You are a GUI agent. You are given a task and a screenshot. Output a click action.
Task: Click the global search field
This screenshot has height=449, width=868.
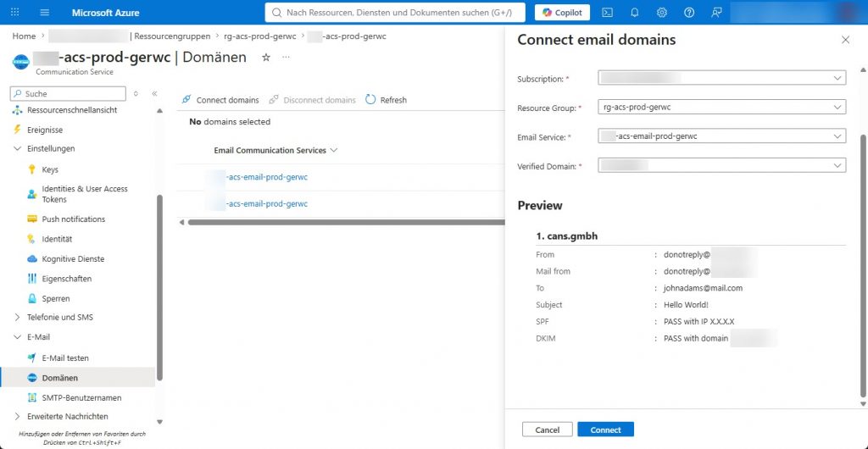[395, 12]
